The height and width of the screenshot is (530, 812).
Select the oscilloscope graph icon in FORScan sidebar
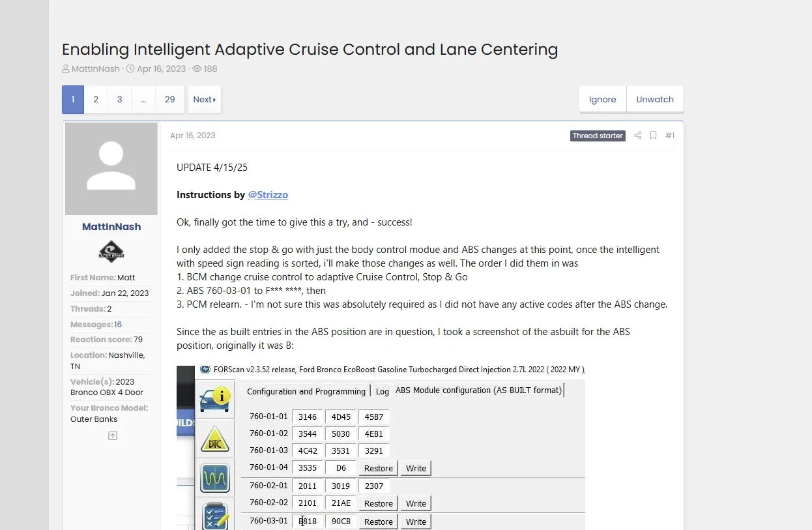[215, 478]
